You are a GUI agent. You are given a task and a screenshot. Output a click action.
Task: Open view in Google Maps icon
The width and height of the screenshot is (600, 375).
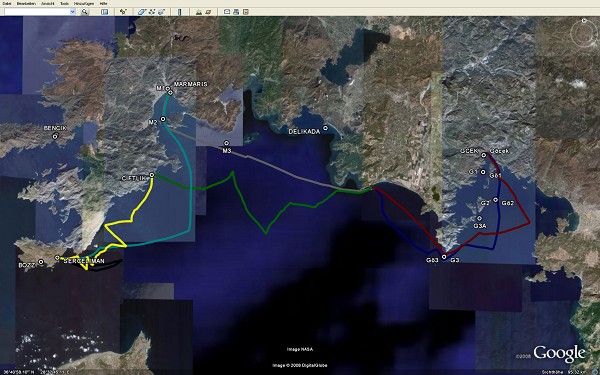pyautogui.click(x=246, y=12)
